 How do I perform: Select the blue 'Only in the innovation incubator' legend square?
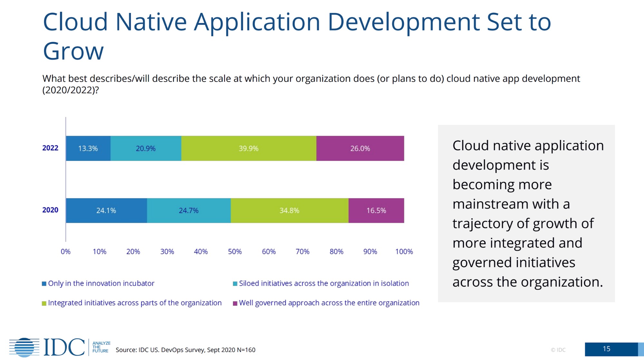pos(44,283)
